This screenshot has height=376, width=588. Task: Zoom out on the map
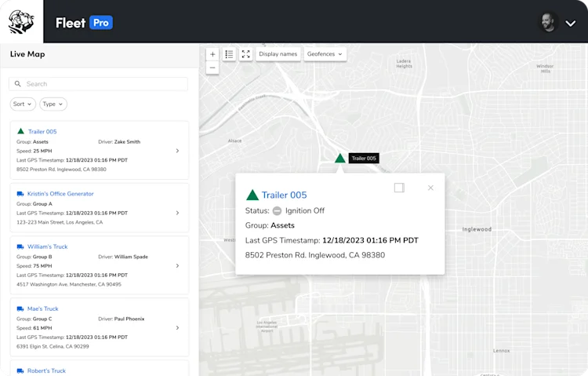(212, 68)
